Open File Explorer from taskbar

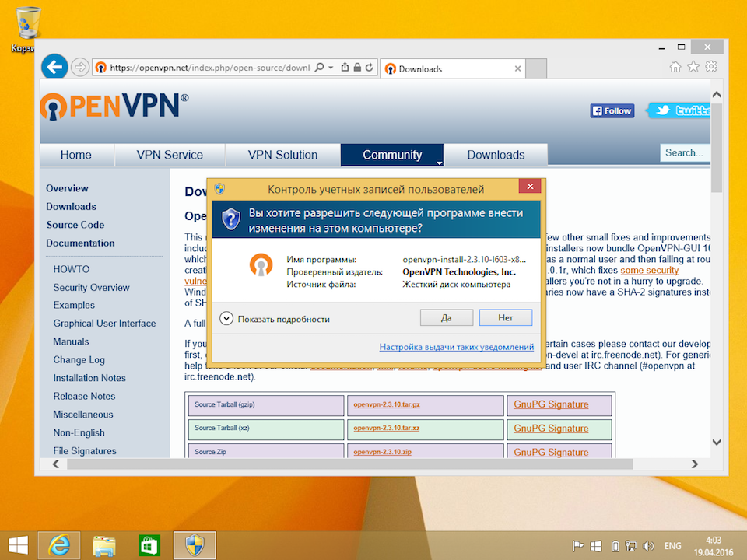pos(103,546)
